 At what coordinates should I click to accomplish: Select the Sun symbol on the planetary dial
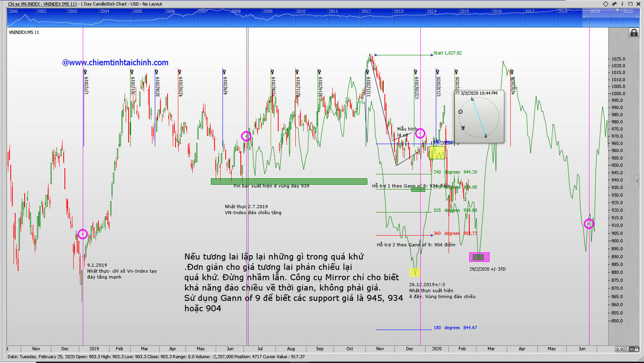tap(461, 112)
